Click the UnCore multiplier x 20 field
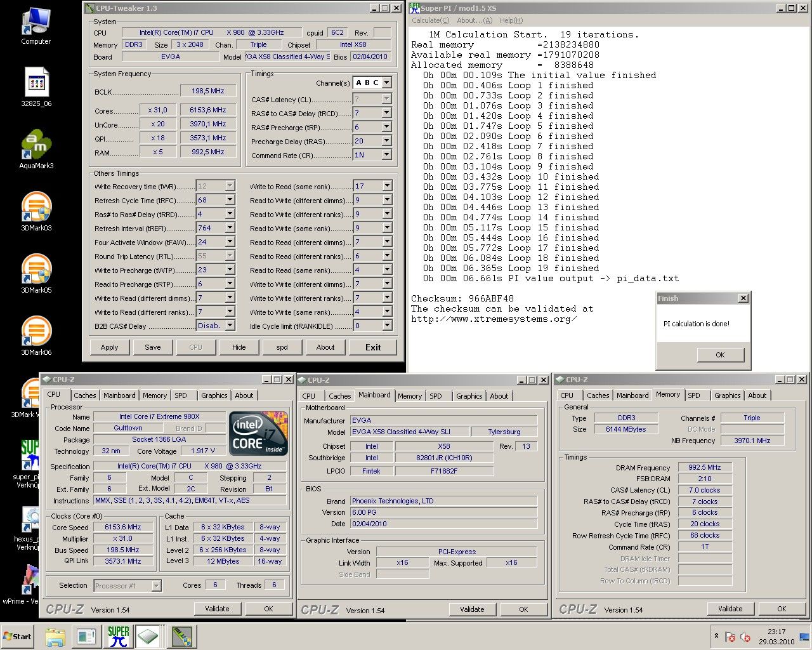Image resolution: width=812 pixels, height=650 pixels. pos(157,124)
